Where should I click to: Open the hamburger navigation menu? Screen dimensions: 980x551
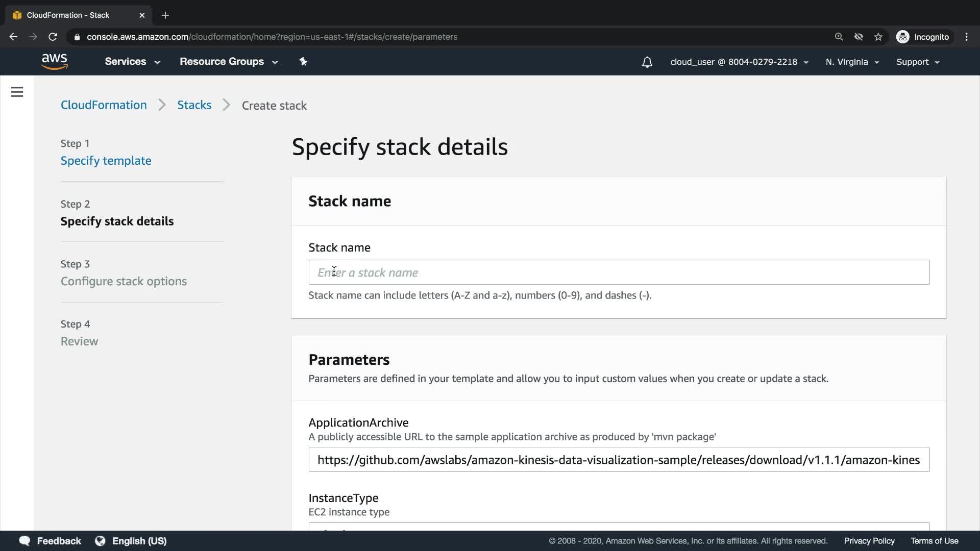pyautogui.click(x=17, y=92)
